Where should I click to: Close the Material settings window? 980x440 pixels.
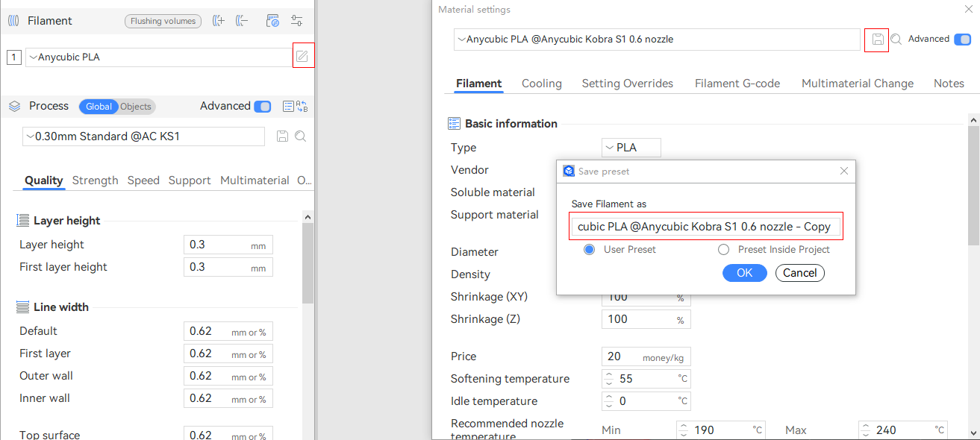[969, 9]
